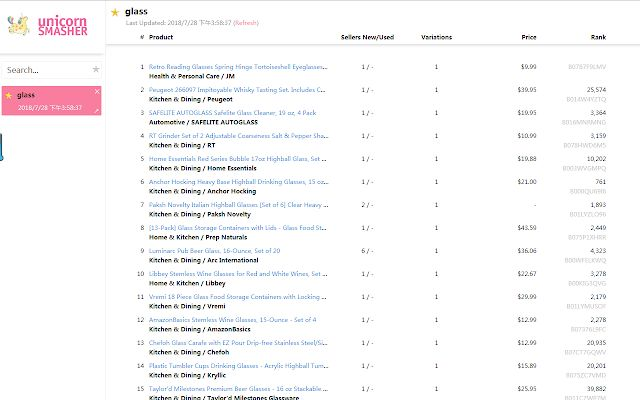The width and height of the screenshot is (640, 400).
Task: Click the Automotive / SAFELITE AUTOGLASS category text
Action: click(203, 122)
